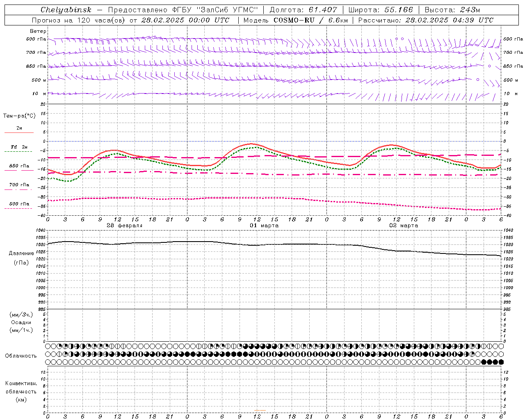Click the 'Модель COSMO-RU / 6.6км' model label
The image size is (525, 420).
click(295, 20)
